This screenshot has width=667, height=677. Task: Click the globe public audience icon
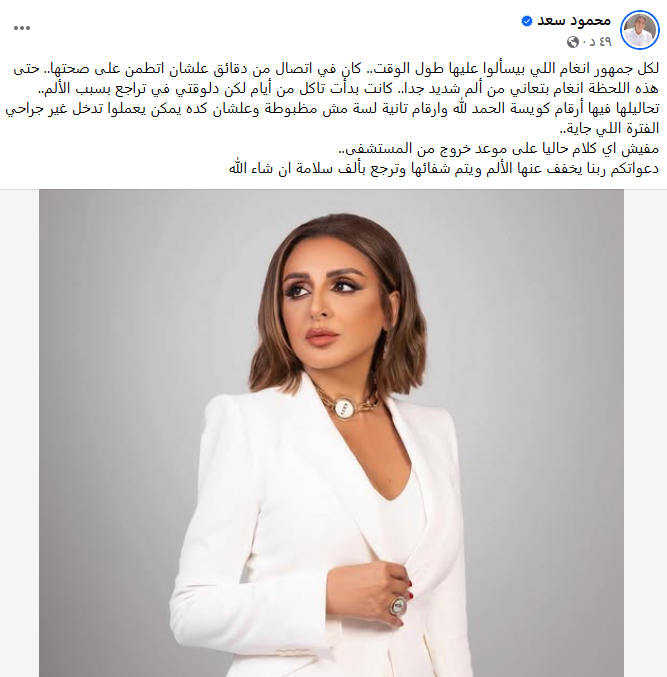pos(573,42)
